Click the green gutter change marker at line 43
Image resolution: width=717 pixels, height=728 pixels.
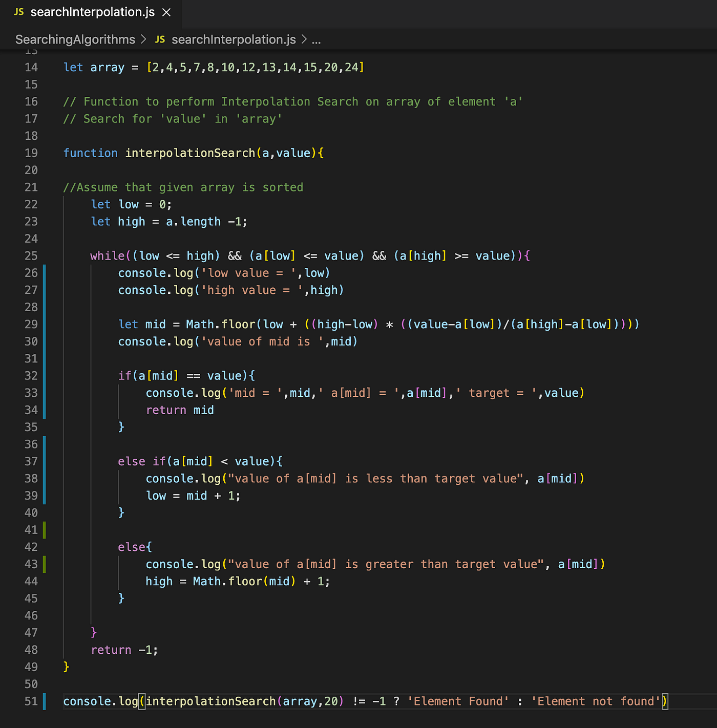point(45,564)
